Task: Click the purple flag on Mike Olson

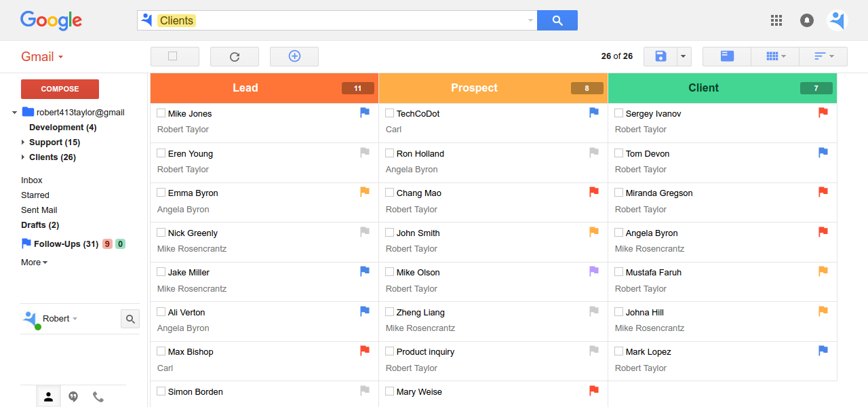Action: (x=594, y=271)
